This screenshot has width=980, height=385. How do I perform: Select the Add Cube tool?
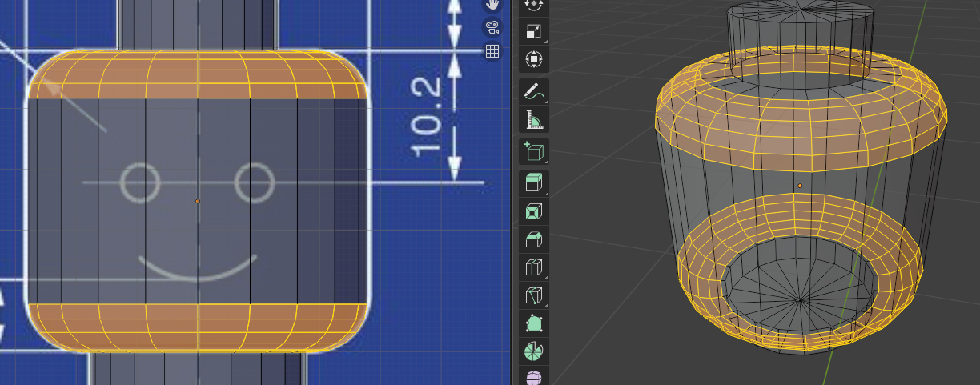(534, 151)
